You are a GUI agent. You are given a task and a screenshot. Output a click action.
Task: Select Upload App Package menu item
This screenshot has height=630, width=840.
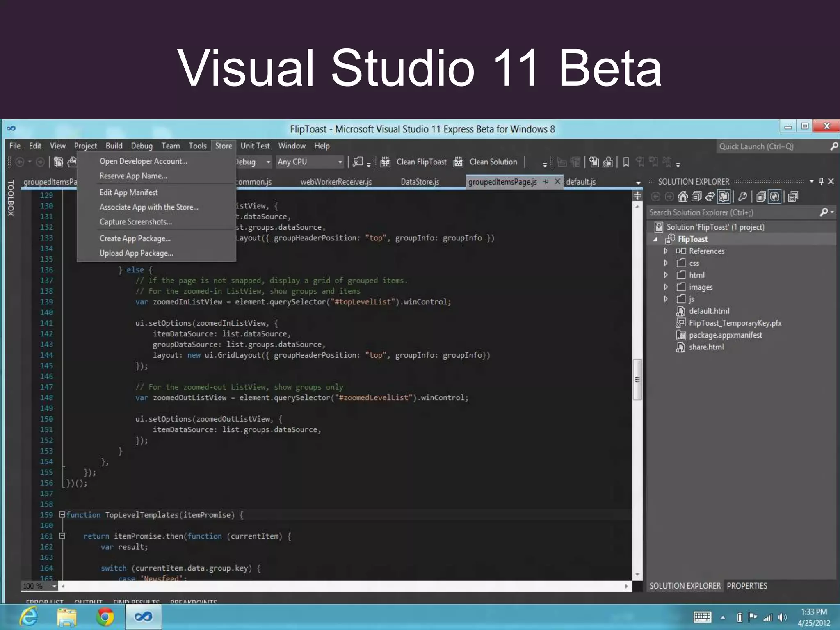[136, 253]
